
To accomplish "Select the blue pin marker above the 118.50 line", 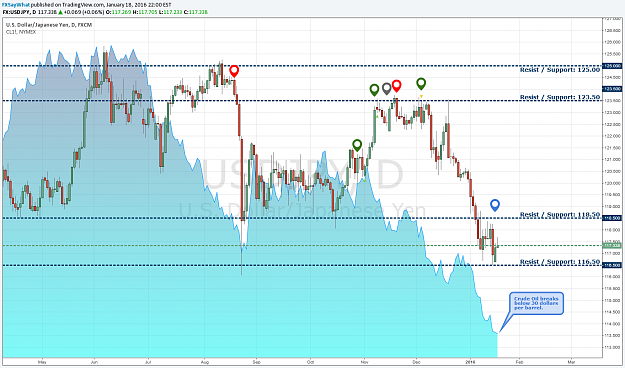I will pos(495,205).
